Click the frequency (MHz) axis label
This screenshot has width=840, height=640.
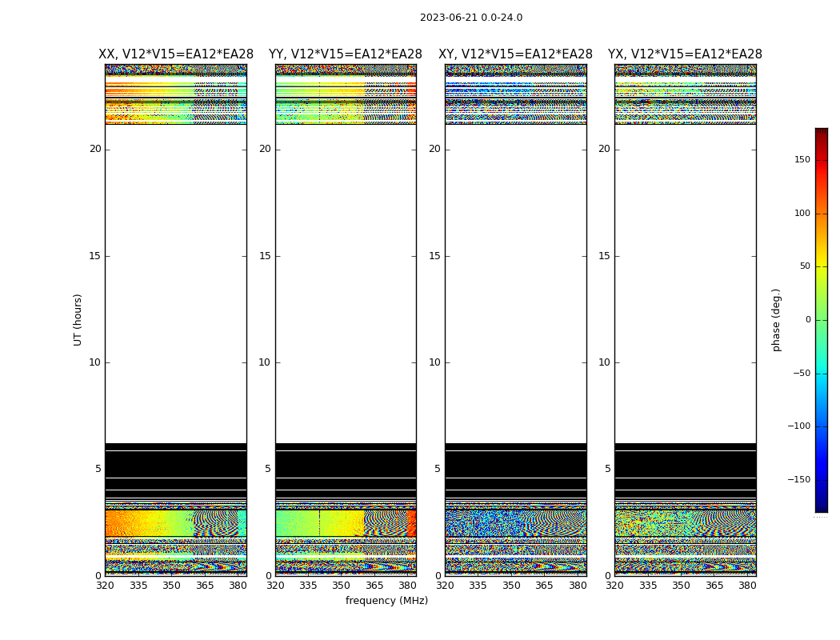coord(386,600)
